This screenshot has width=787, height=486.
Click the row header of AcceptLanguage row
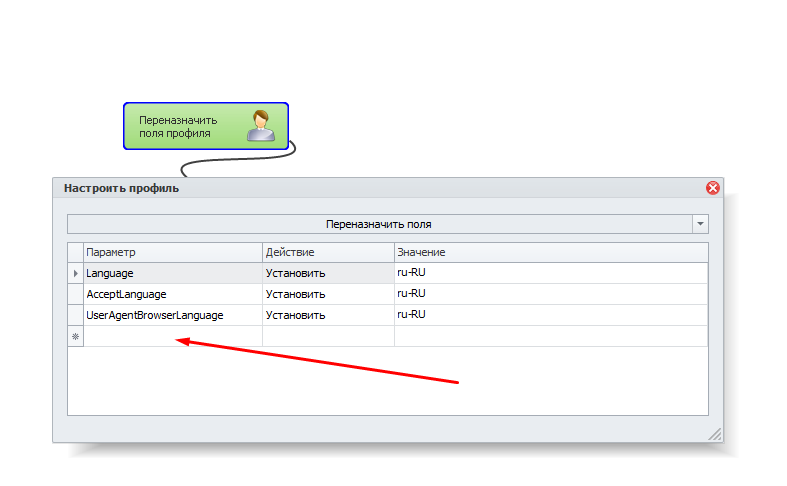pyautogui.click(x=76, y=294)
